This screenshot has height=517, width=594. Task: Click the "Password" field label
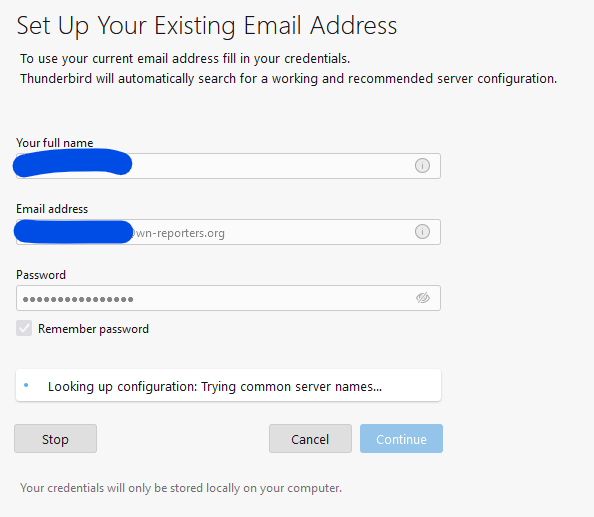click(41, 275)
